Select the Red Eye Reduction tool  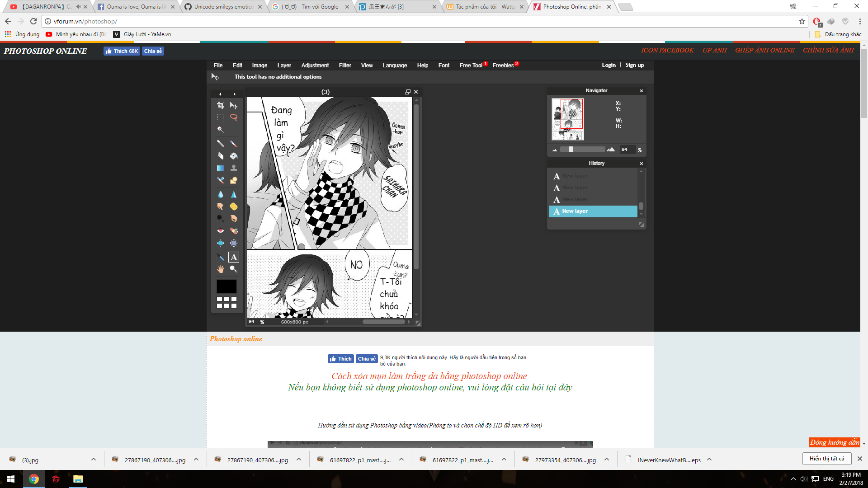tap(220, 231)
